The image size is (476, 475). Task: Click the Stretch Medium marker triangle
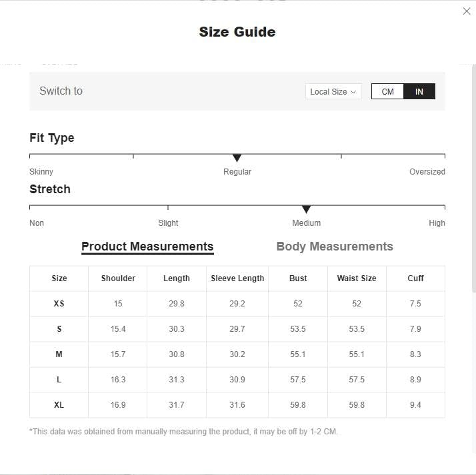point(306,209)
